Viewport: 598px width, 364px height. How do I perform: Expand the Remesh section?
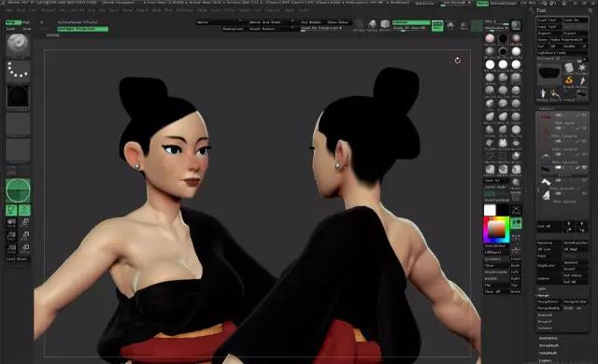545,315
